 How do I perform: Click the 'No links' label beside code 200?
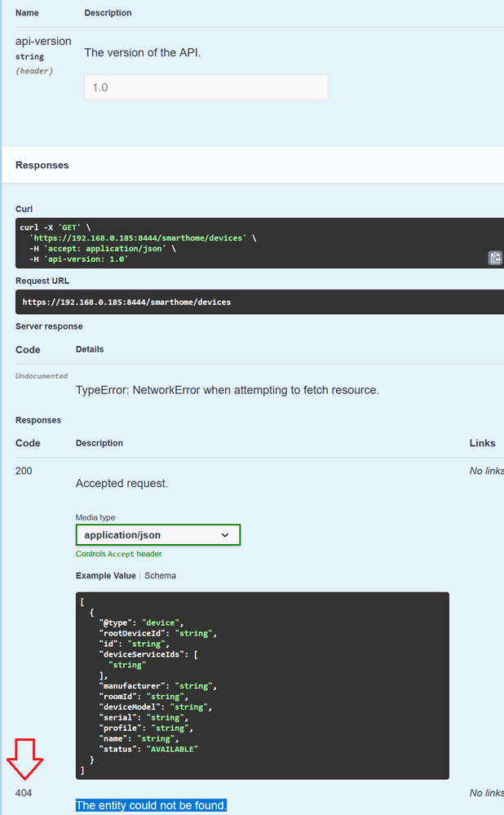[x=486, y=471]
